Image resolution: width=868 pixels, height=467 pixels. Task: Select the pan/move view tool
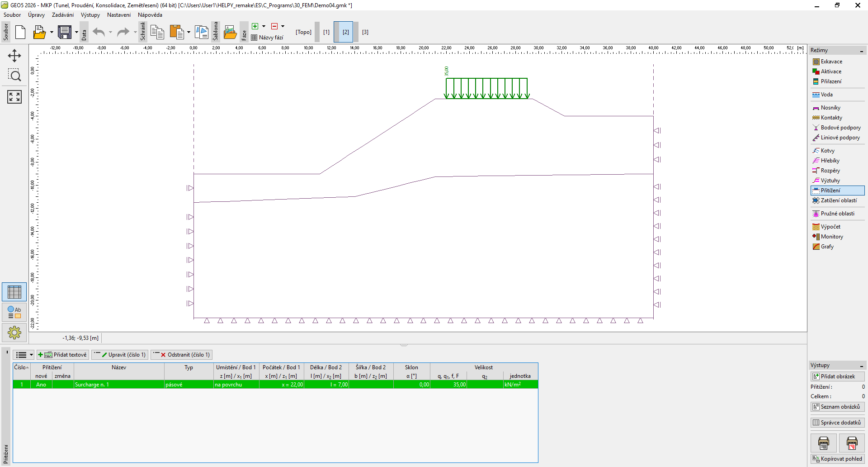coord(14,56)
